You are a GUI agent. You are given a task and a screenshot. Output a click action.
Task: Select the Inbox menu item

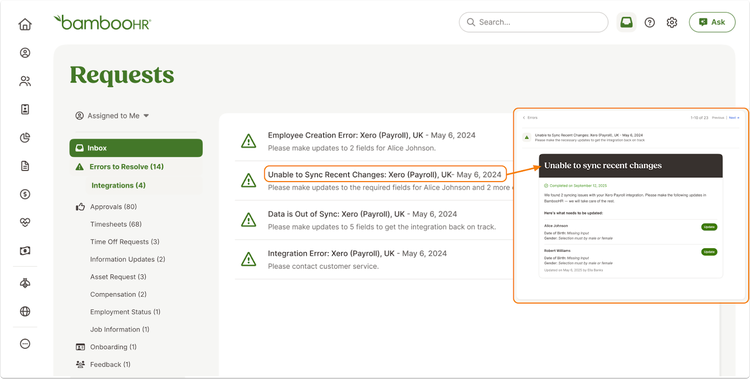tap(136, 148)
